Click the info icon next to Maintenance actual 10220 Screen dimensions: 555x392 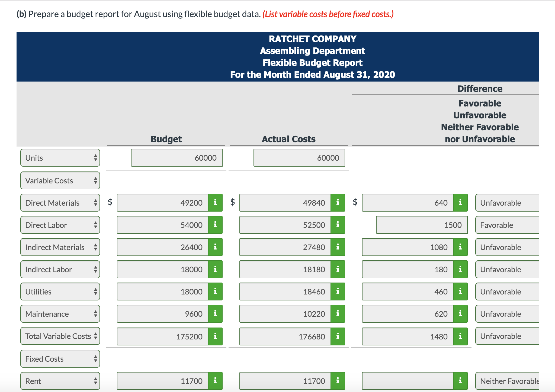click(338, 314)
